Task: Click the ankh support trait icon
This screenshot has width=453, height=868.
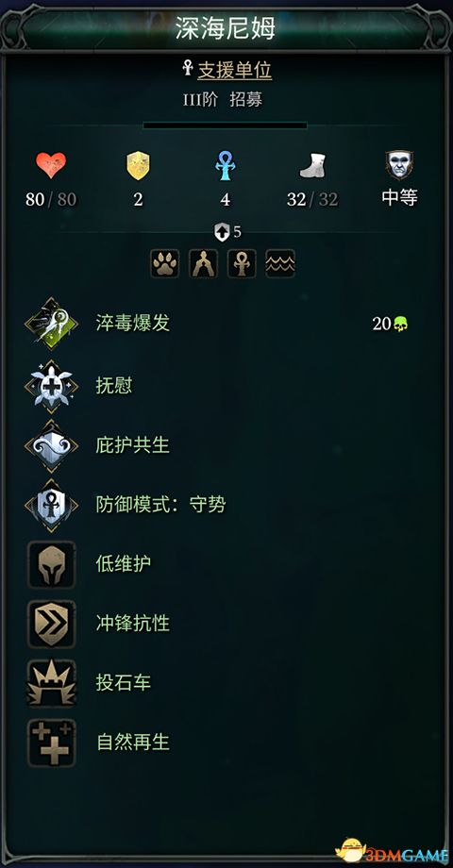Action: point(242,263)
